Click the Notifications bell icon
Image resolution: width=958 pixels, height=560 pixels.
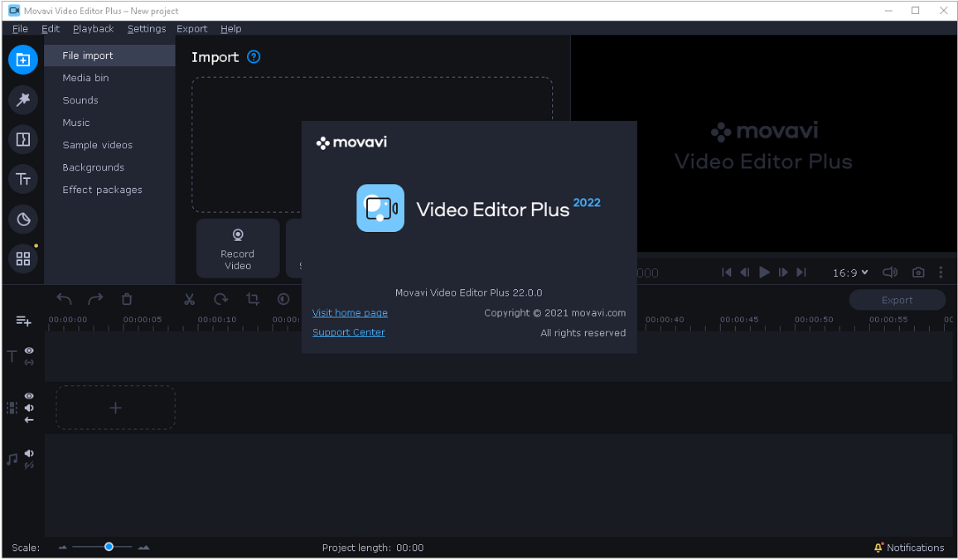(x=878, y=548)
